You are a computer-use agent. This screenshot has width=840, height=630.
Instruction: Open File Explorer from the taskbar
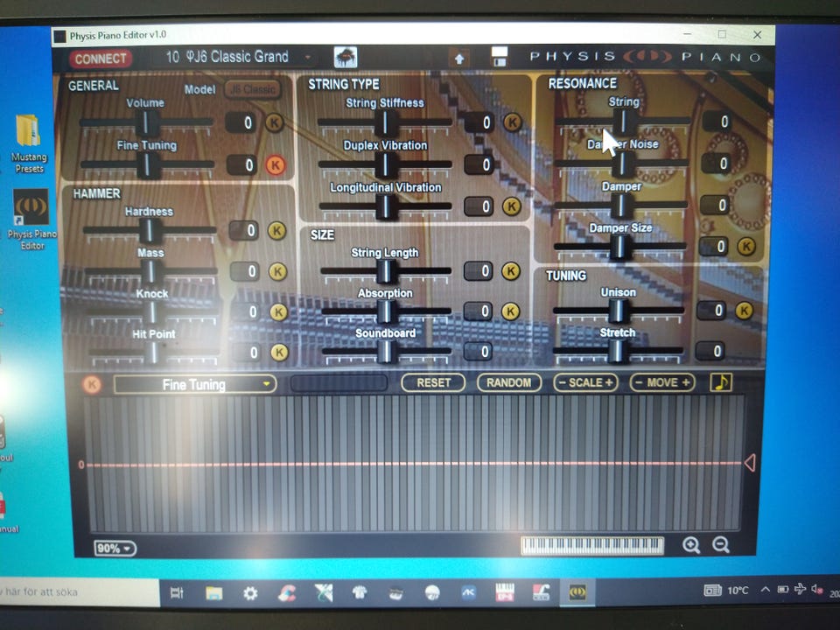[213, 593]
